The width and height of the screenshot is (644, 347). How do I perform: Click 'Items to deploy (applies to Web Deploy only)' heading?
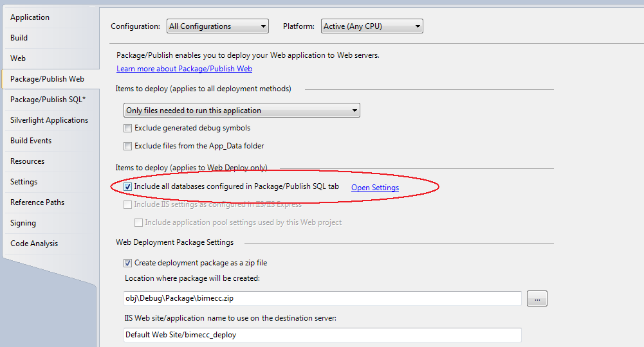tap(191, 167)
